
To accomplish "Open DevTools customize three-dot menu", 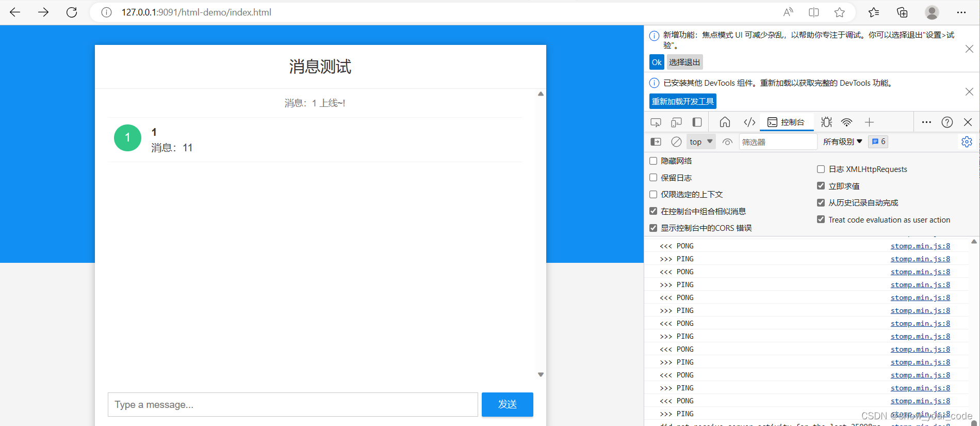I will click(926, 122).
